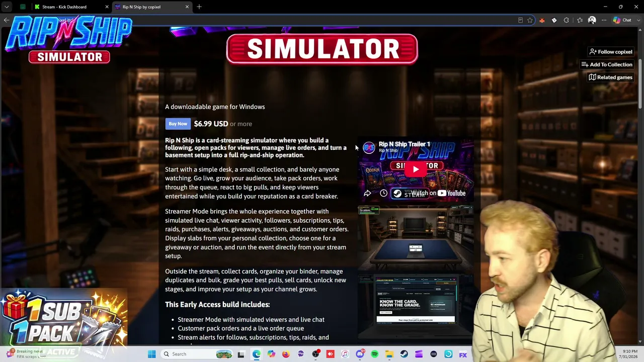This screenshot has width=644, height=362.
Task: Expand the Chat dropdown chevron
Action: [637, 20]
